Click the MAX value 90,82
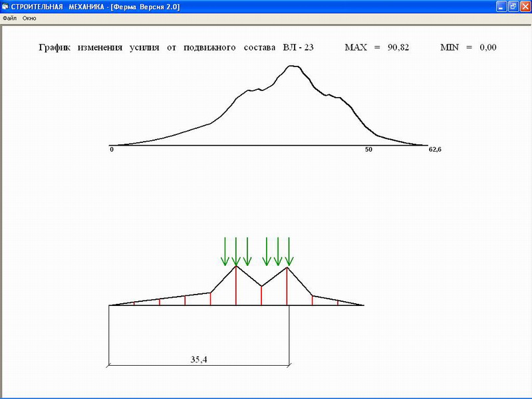The width and height of the screenshot is (532, 399). click(x=398, y=47)
